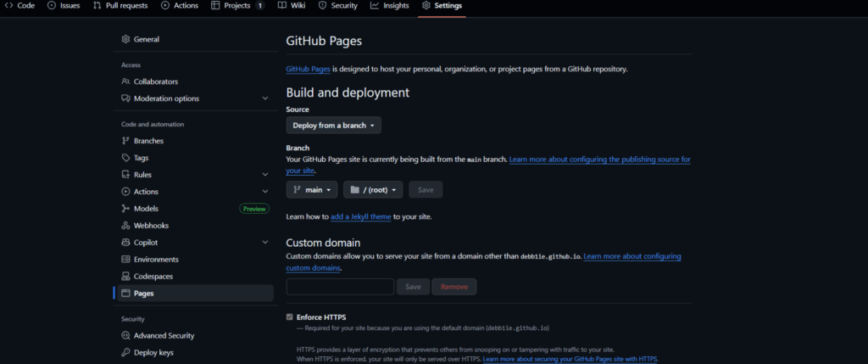Image resolution: width=868 pixels, height=364 pixels.
Task: Click the Branches git-branch icon in sidebar
Action: click(x=125, y=141)
